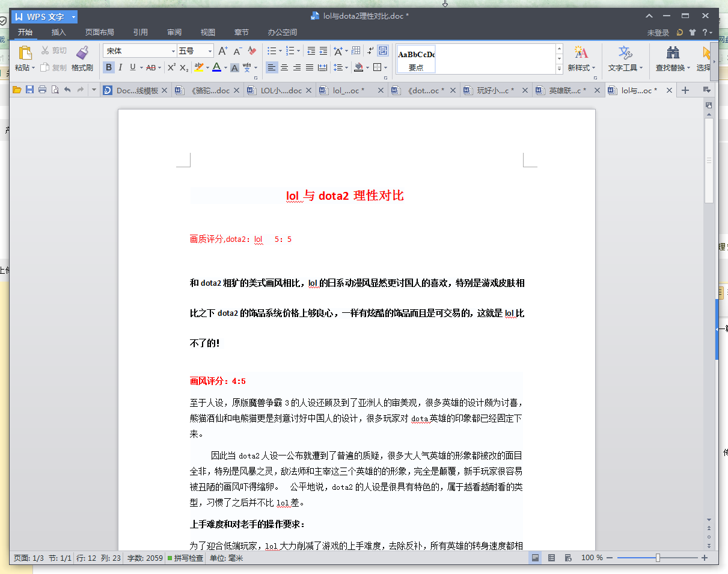
Task: Open the font size 五号 dropdown
Action: (210, 51)
